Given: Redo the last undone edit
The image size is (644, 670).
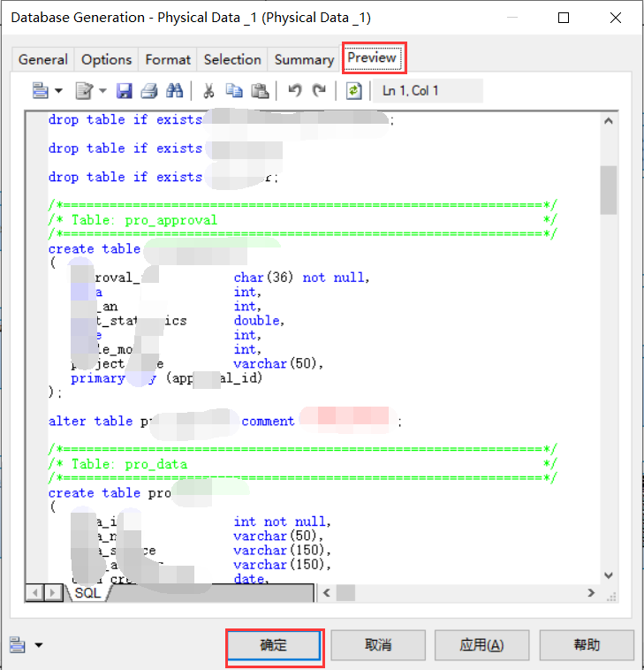Looking at the screenshot, I should (x=319, y=90).
